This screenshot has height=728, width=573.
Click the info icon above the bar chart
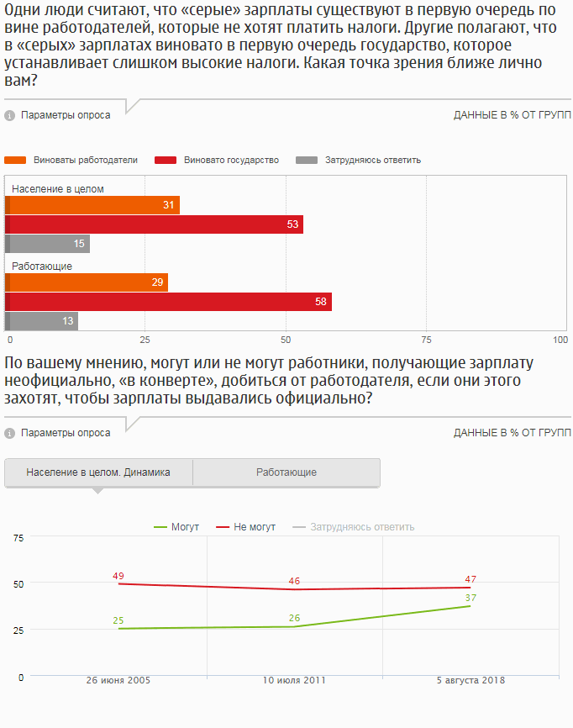(x=9, y=115)
